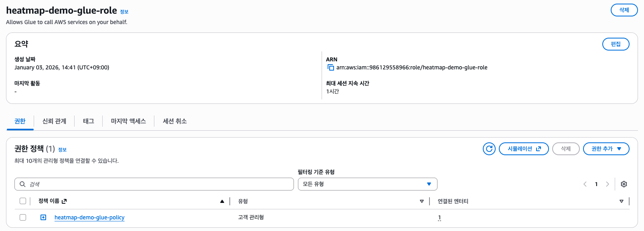The width and height of the screenshot is (644, 231).
Task: Refresh the permissions policies list
Action: [x=489, y=149]
